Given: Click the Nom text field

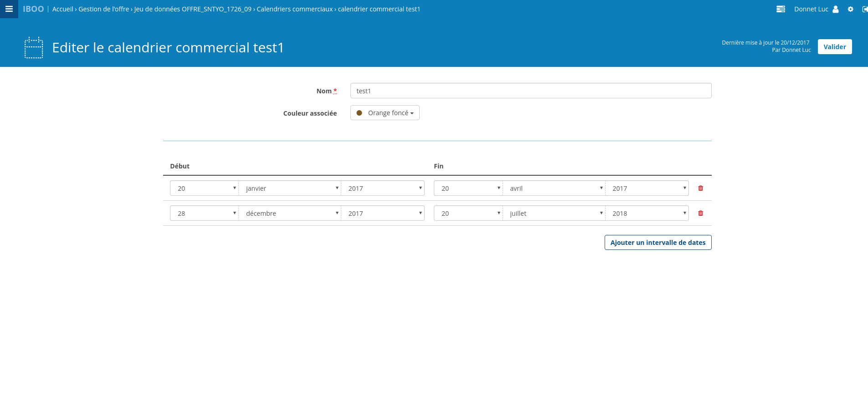Looking at the screenshot, I should pos(530,91).
